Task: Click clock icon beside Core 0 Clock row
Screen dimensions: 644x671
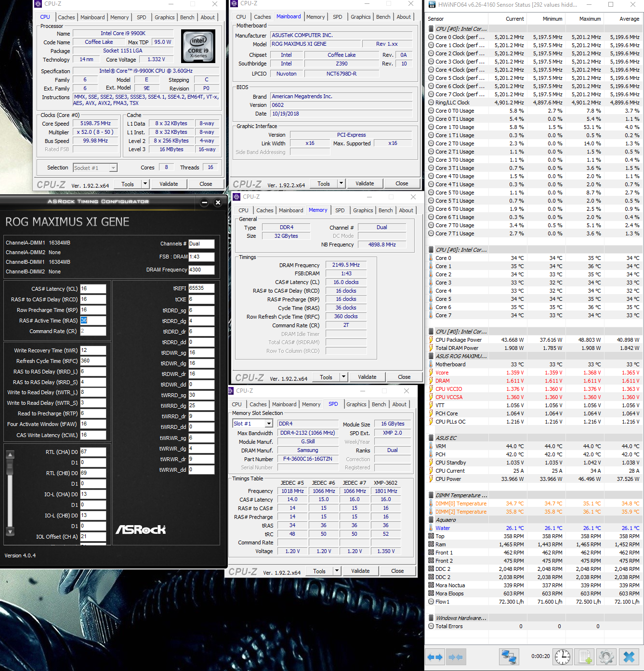Action: [431, 37]
